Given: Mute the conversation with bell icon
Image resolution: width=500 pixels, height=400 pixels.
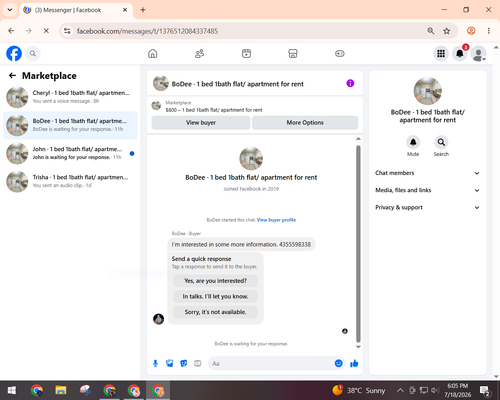Looking at the screenshot, I should [413, 142].
